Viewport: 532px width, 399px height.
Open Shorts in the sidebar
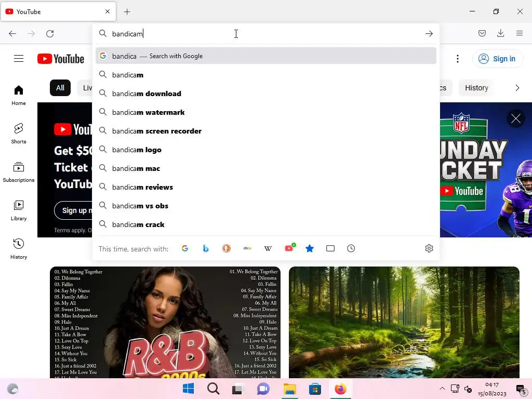click(x=19, y=134)
